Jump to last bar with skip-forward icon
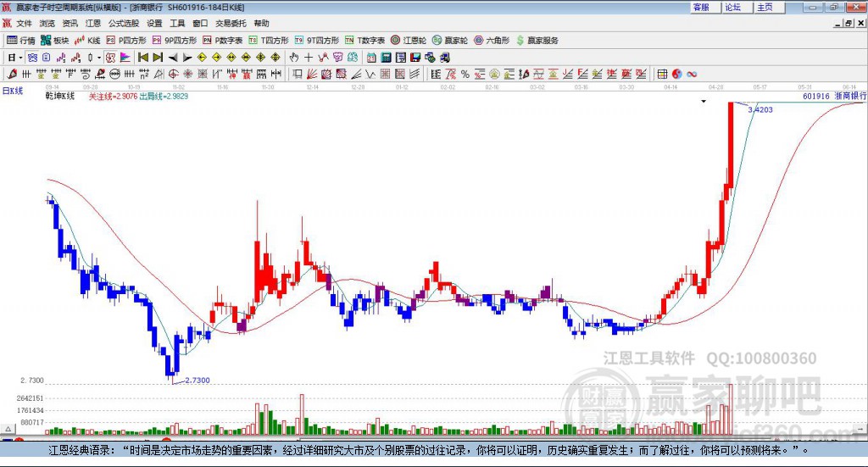Viewport: 868px width, 467px height. coord(158,58)
